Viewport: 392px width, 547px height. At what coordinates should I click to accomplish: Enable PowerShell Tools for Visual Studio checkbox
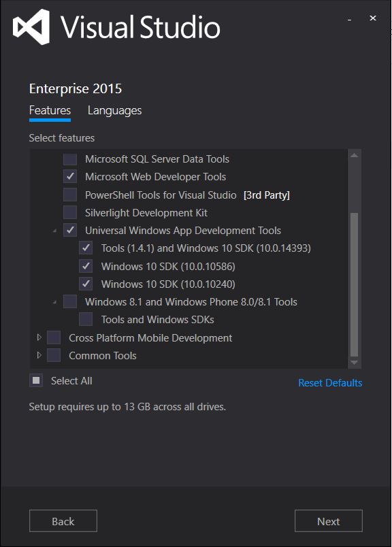[70, 195]
